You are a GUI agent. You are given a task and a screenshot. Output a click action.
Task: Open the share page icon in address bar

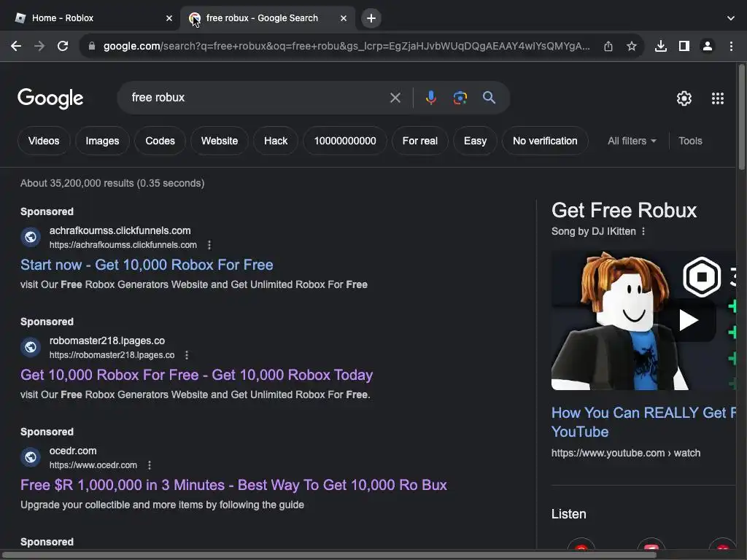pos(608,46)
